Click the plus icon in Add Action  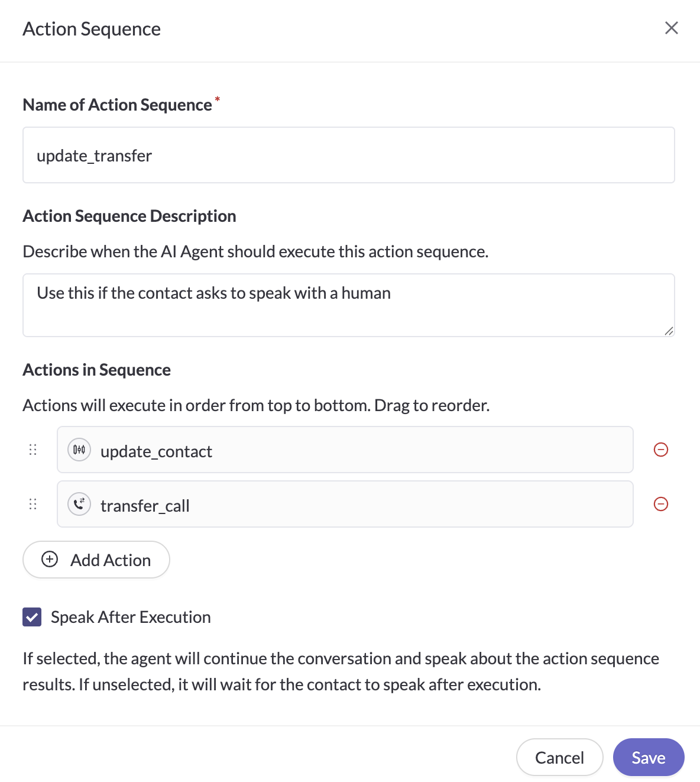coord(50,559)
